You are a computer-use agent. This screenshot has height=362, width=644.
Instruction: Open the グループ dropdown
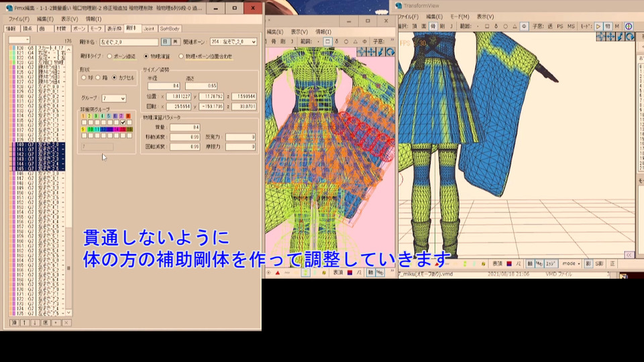click(114, 99)
